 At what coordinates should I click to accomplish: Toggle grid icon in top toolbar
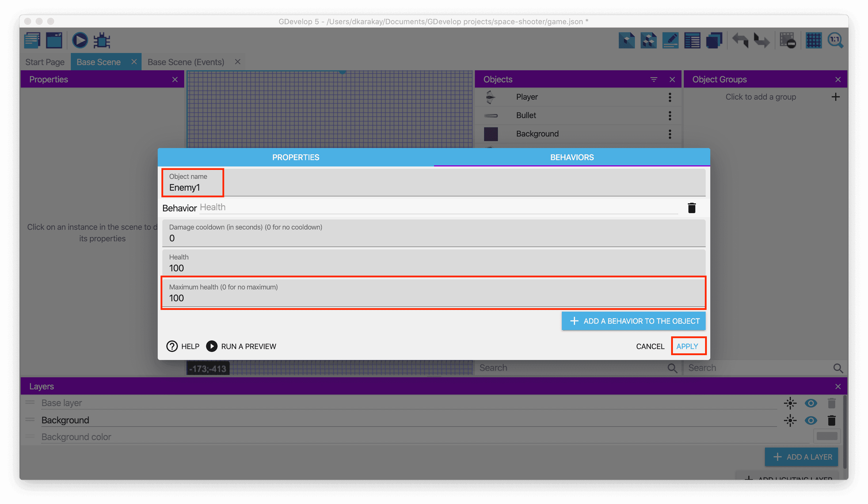tap(814, 41)
